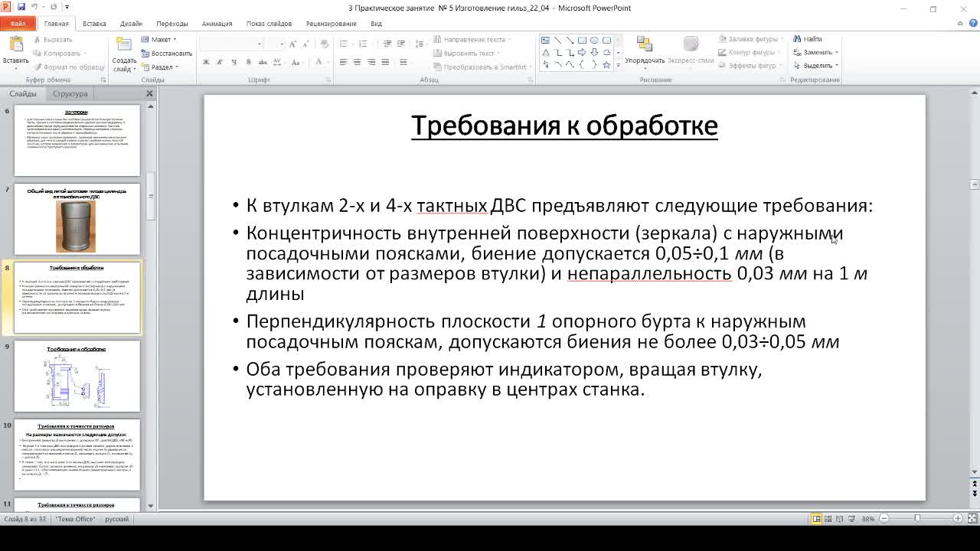The image size is (980, 551).
Task: Switch to Переходы ribbon tab
Action: point(172,24)
